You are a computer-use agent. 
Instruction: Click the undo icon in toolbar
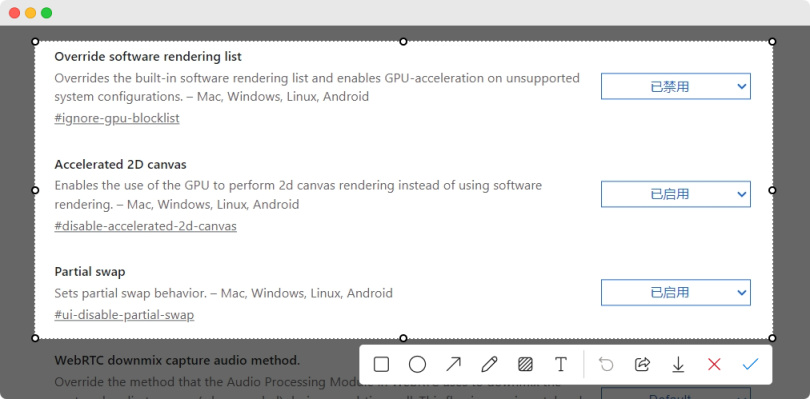[606, 365]
